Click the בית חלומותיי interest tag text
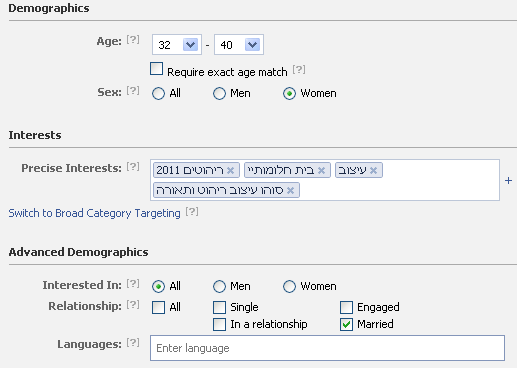 [x=281, y=170]
